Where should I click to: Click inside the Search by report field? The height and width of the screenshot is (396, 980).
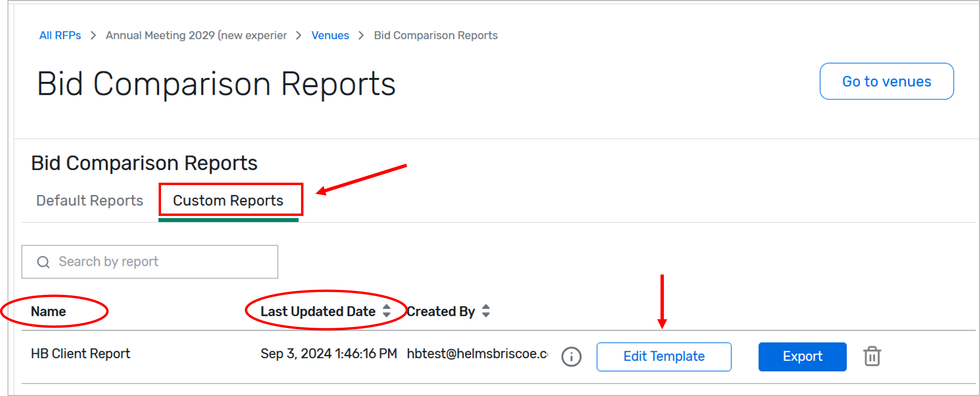[152, 262]
